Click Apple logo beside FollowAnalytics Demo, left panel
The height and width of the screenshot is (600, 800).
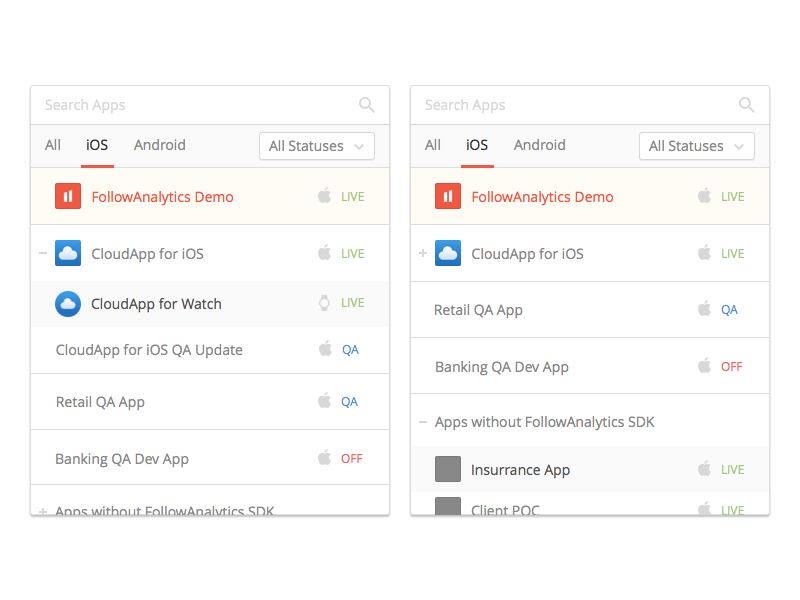click(x=324, y=195)
